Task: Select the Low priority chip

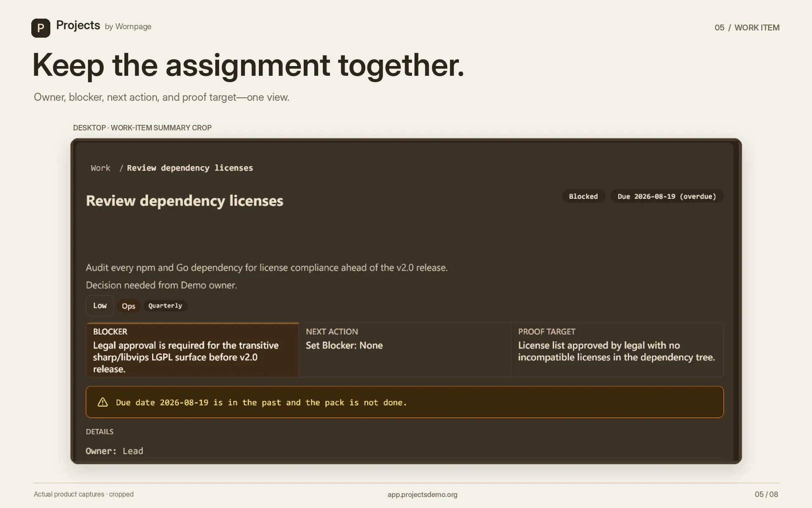Action: pos(100,306)
